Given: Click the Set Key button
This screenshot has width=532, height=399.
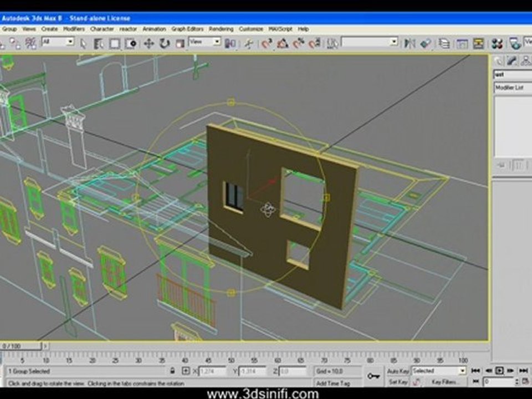Looking at the screenshot, I should (x=398, y=382).
